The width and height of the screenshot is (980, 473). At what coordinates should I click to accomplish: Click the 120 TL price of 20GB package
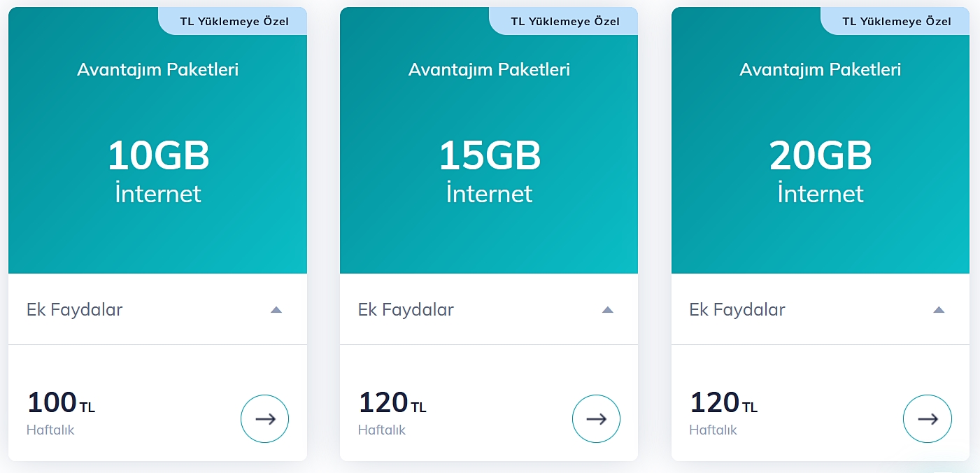[x=723, y=403]
